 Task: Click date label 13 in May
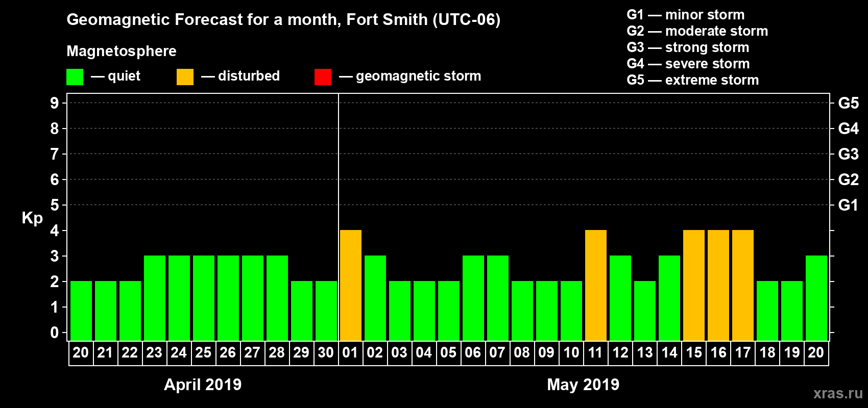pos(645,353)
